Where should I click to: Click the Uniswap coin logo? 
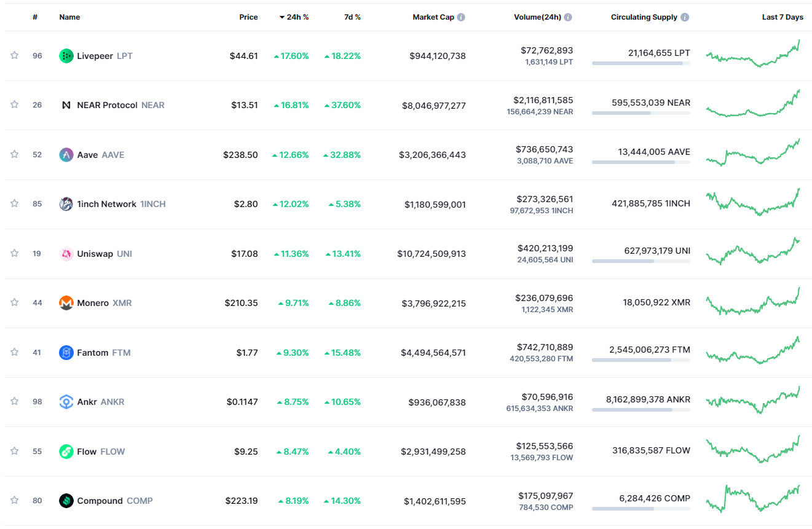coord(66,254)
